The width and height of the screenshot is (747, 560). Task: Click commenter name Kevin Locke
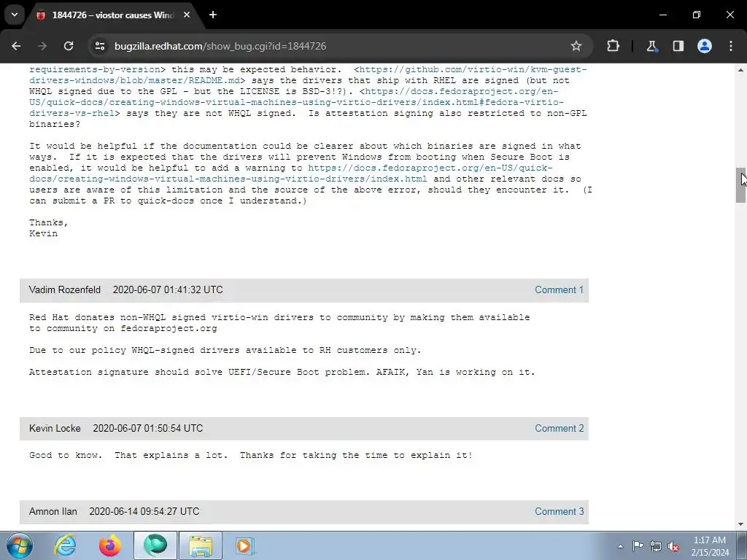[x=55, y=429]
